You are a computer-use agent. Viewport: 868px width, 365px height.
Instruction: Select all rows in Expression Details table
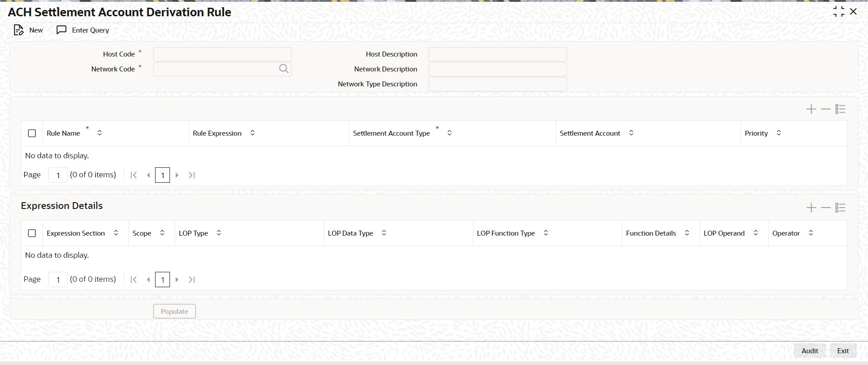[32, 233]
